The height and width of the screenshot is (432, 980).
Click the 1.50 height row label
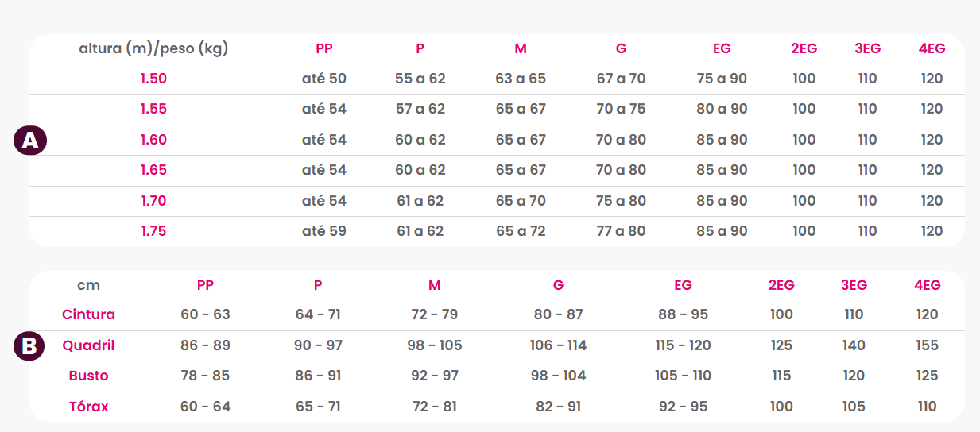(153, 79)
